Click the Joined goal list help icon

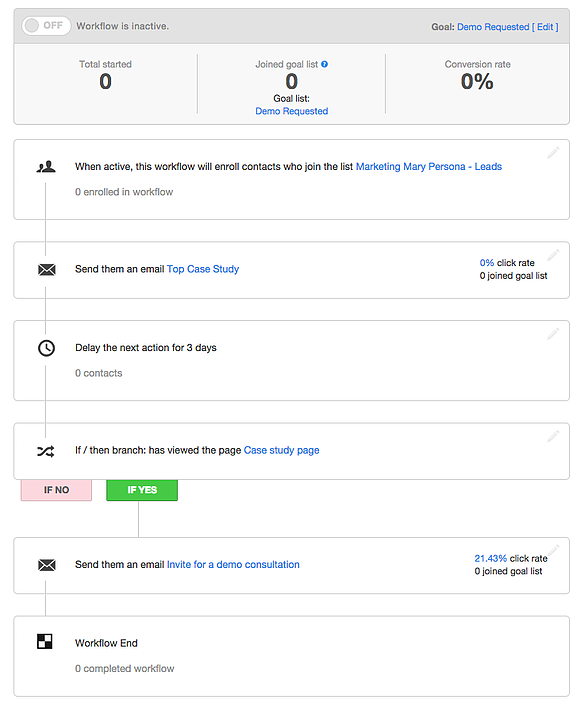point(325,64)
